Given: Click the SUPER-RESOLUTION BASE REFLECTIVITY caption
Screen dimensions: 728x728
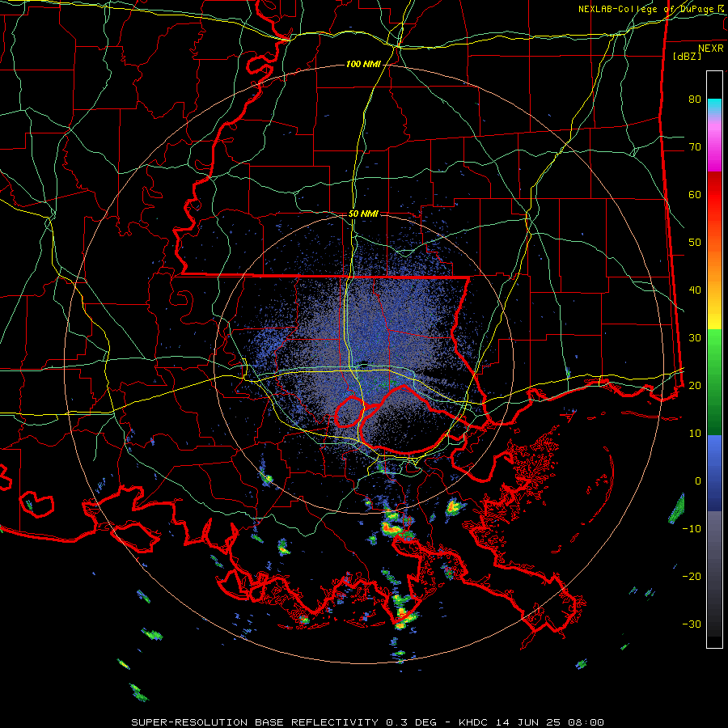Looking at the screenshot, I should [255, 722].
